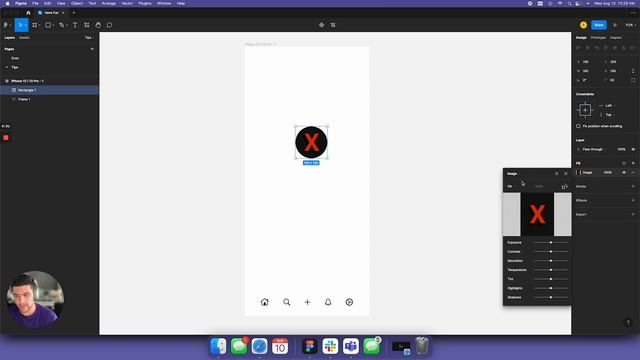
Task: Select the Comment tool
Action: pos(109,25)
